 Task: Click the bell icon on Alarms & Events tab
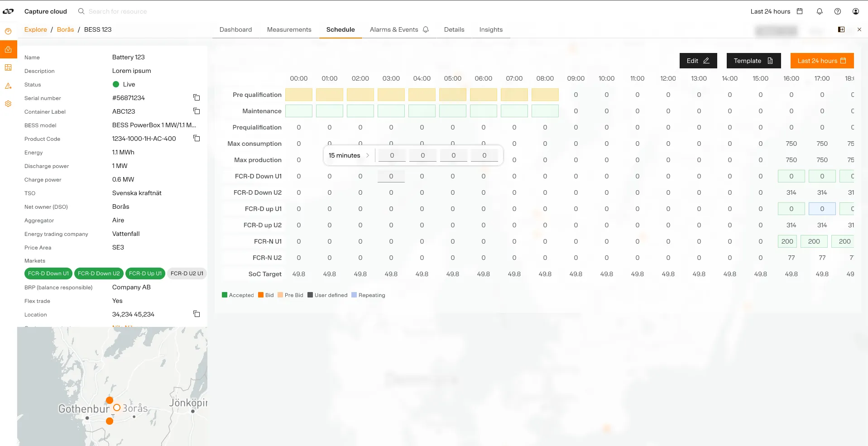[x=426, y=29]
